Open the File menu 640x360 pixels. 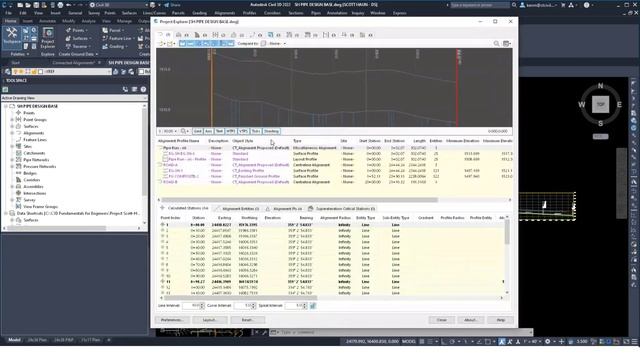click(8, 13)
